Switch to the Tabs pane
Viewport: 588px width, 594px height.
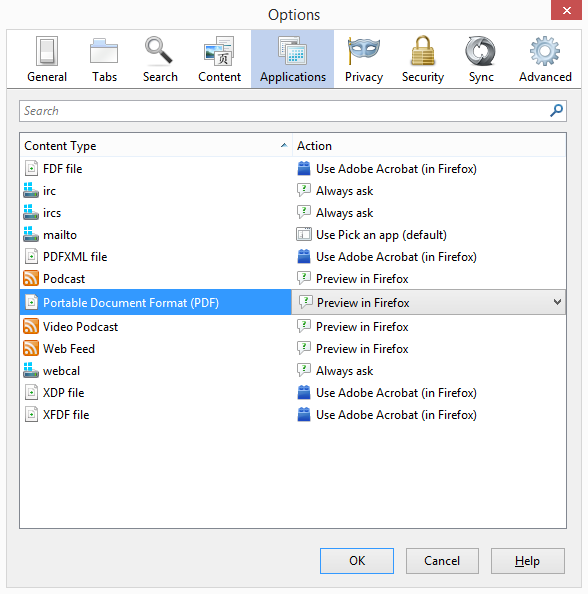pyautogui.click(x=104, y=59)
